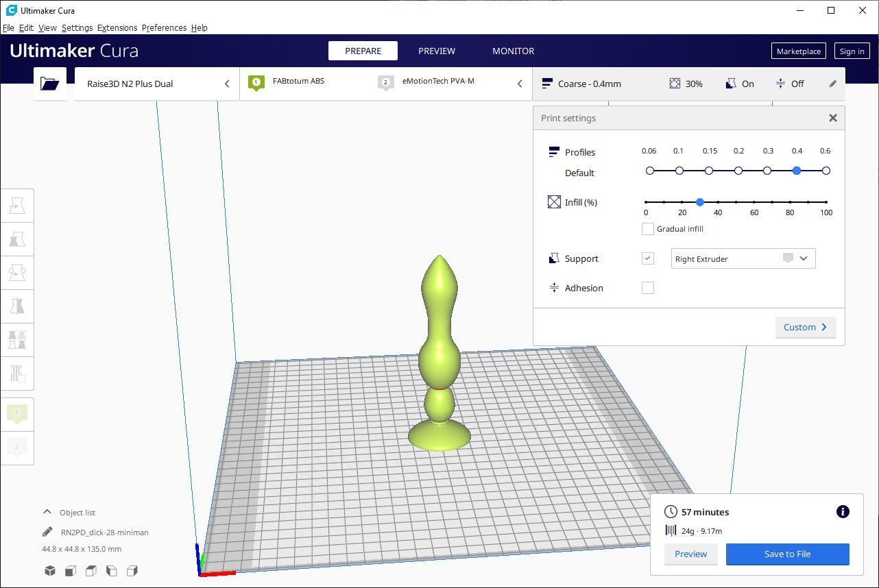Click the pencil edit icon in settings bar
879x588 pixels.
[832, 84]
